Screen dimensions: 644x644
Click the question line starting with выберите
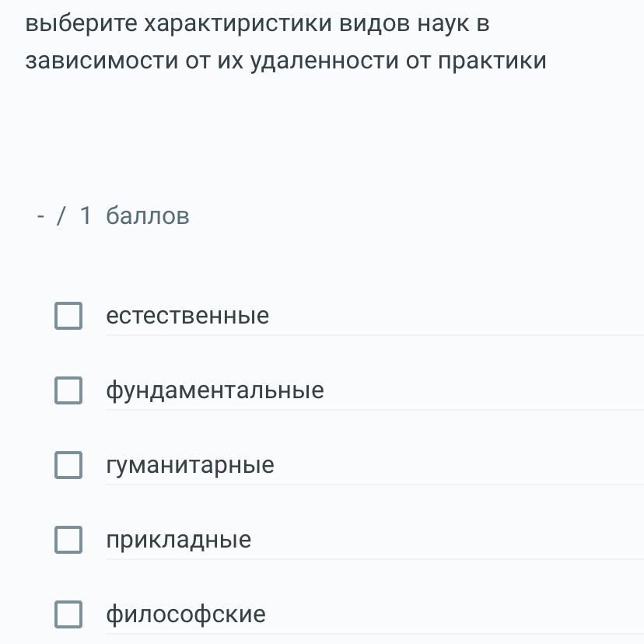pyautogui.click(x=257, y=23)
